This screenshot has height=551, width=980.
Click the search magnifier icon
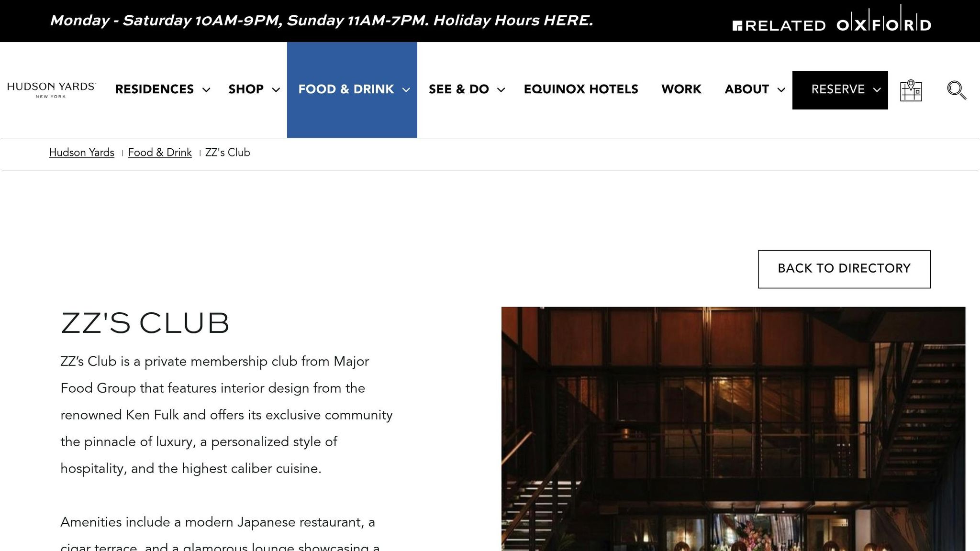[956, 90]
